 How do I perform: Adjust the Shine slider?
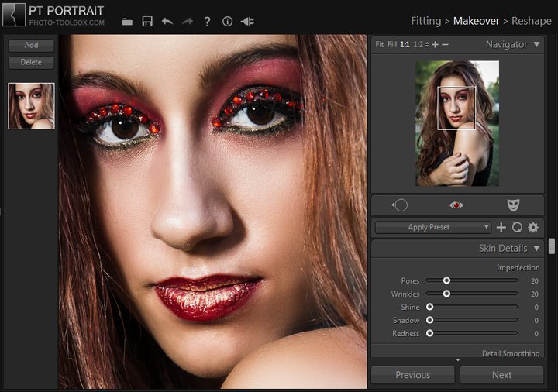point(472,307)
